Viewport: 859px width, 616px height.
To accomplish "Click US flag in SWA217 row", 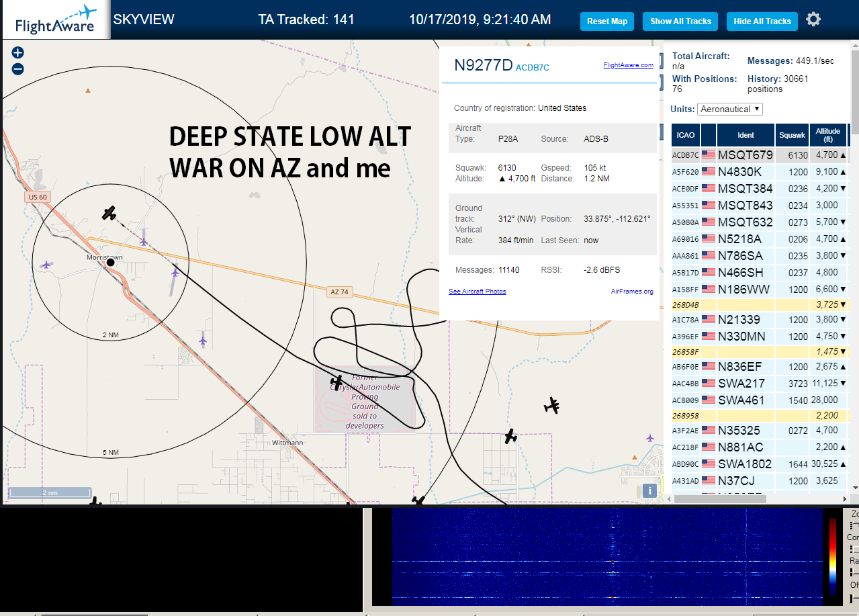I will (709, 383).
